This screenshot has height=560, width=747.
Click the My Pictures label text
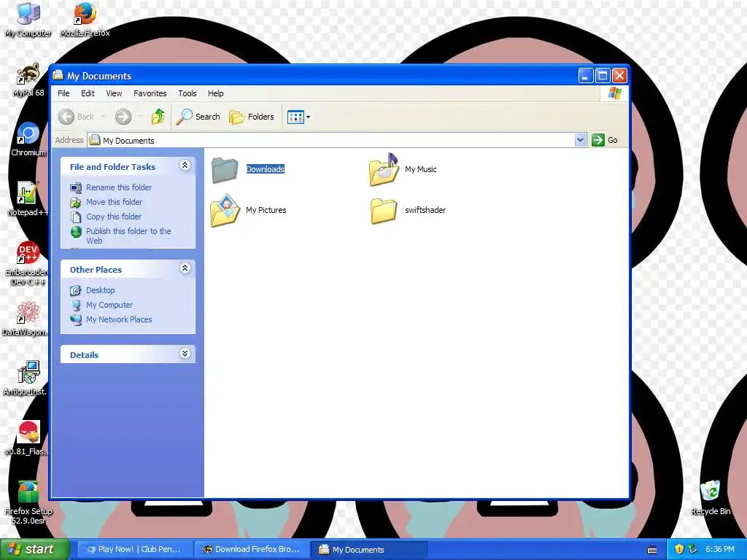tap(266, 210)
